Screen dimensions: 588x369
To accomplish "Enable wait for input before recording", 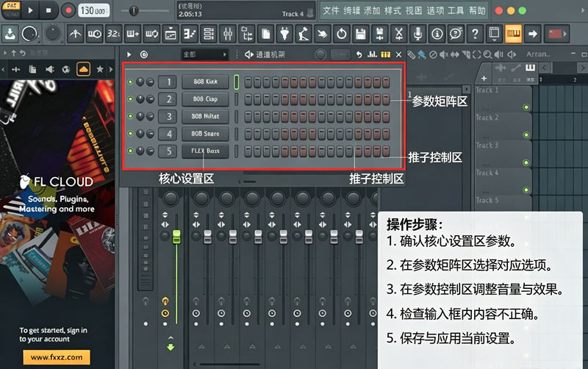I will (95, 34).
